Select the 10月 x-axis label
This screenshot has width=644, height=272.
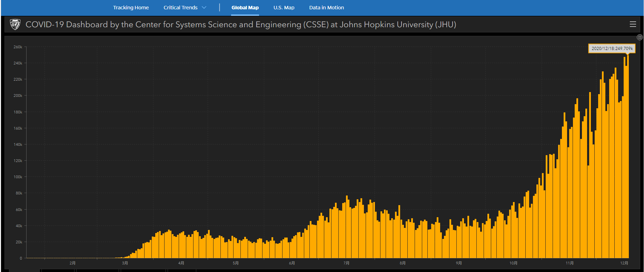pos(513,263)
